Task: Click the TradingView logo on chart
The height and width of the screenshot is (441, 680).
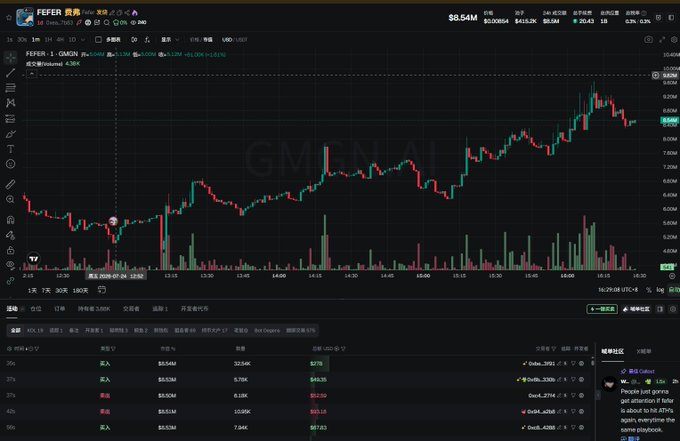Action: (x=33, y=259)
